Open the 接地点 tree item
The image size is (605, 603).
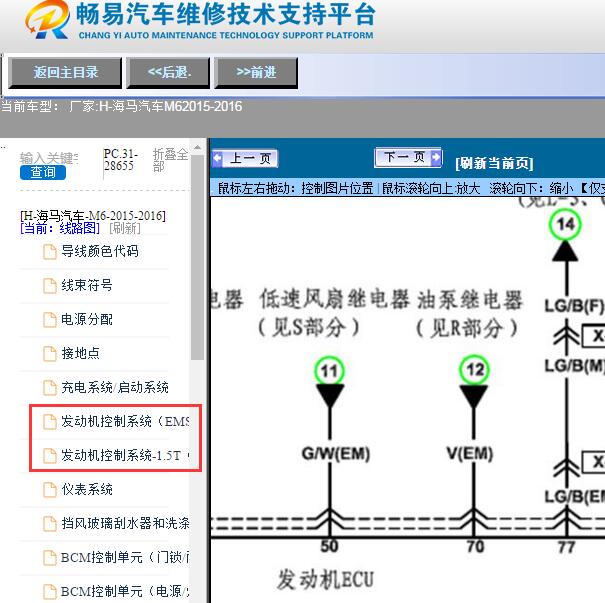click(80, 353)
